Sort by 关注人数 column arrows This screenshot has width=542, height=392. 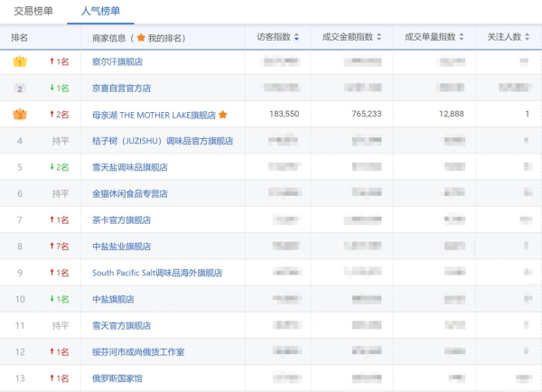527,37
